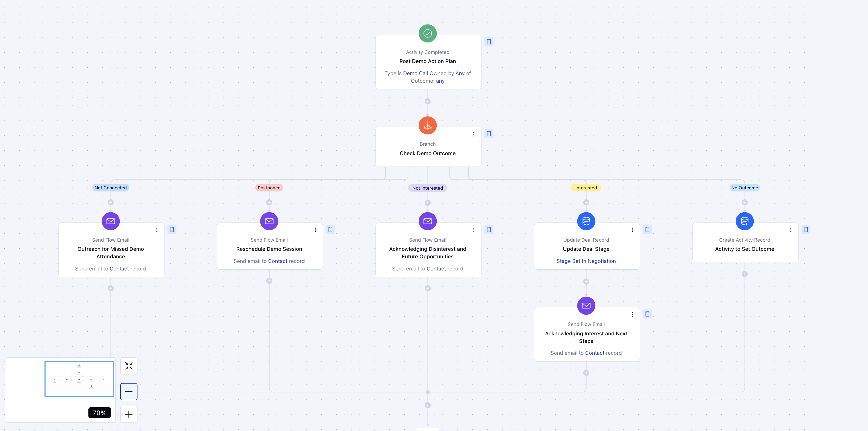The image size is (868, 431).
Task: Click the Stage Set In Negotiation link
Action: pyautogui.click(x=586, y=261)
